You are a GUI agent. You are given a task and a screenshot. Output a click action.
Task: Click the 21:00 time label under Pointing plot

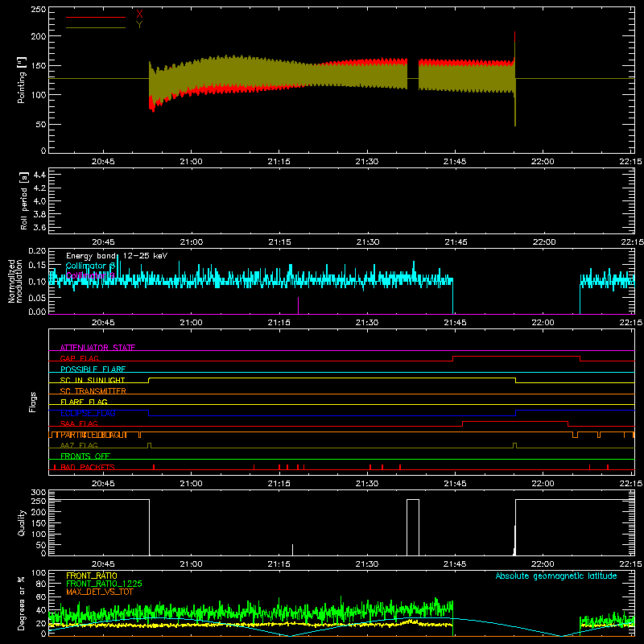191,162
